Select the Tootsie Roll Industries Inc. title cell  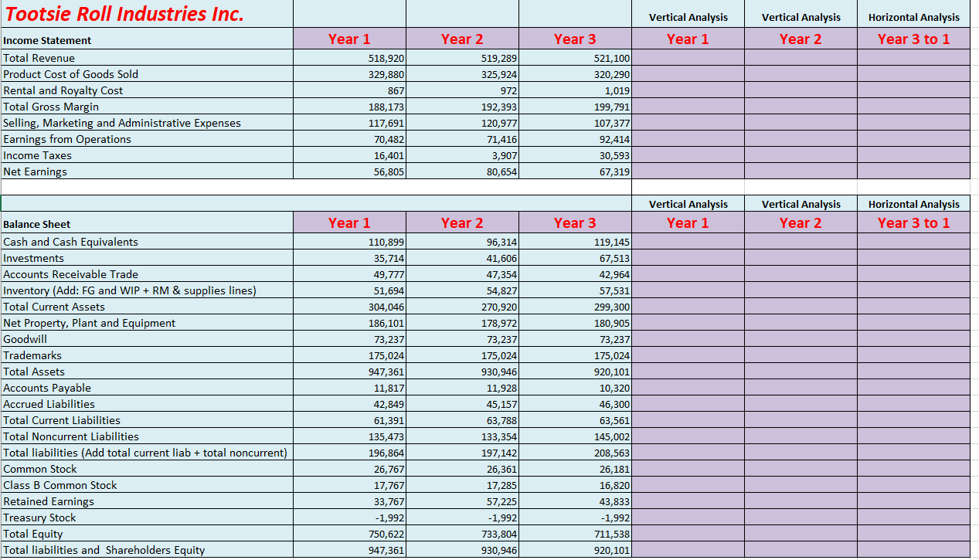pyautogui.click(x=147, y=14)
